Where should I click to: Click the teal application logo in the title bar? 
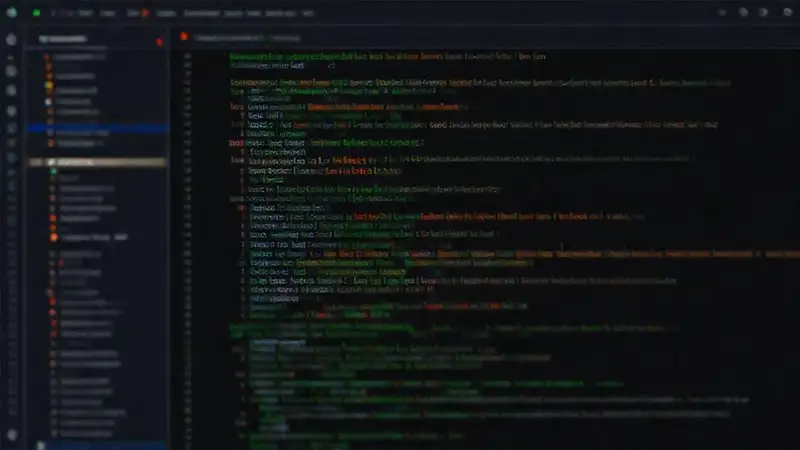point(12,12)
